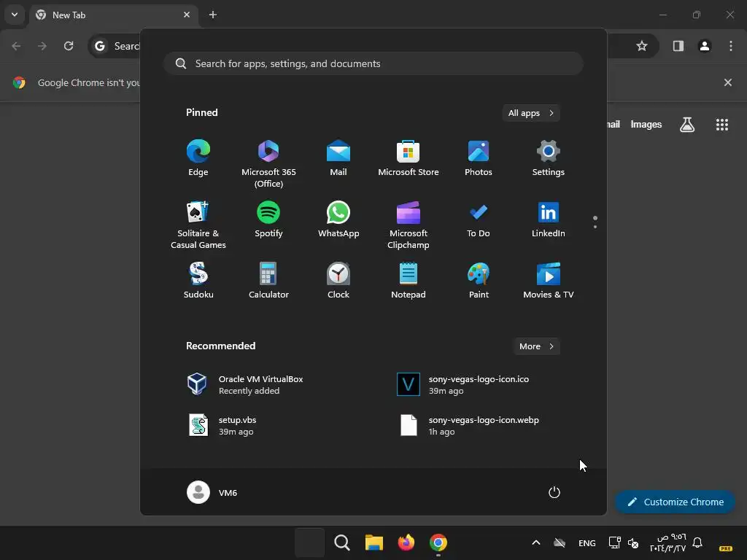Click the Start menu search box
This screenshot has height=560, width=747.
[373, 63]
